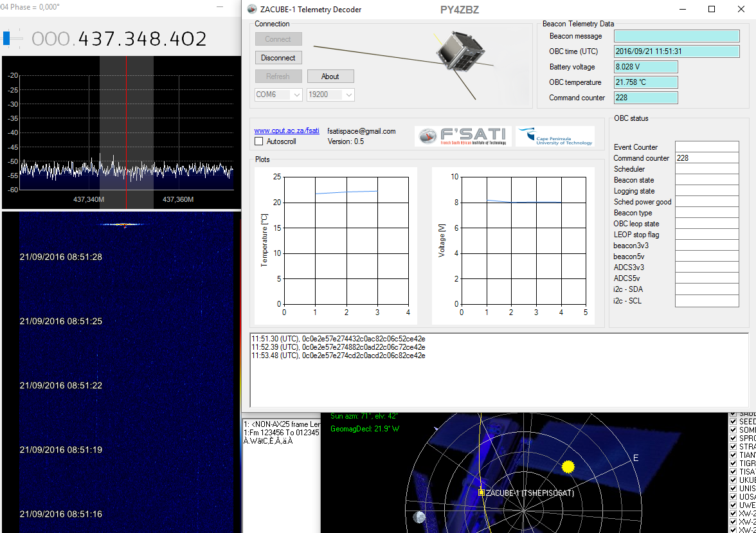This screenshot has width=756, height=533.
Task: Click the OBC leop state status field
Action: [707, 223]
